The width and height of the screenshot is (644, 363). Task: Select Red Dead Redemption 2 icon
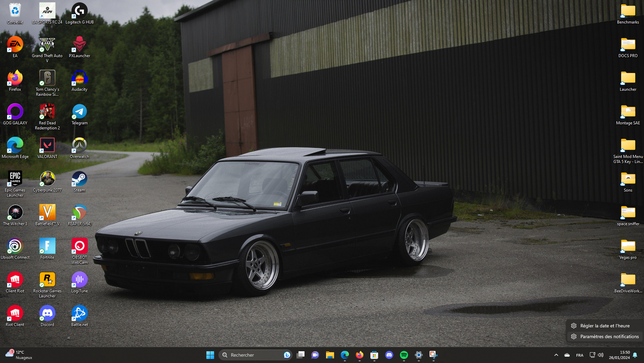point(47,117)
